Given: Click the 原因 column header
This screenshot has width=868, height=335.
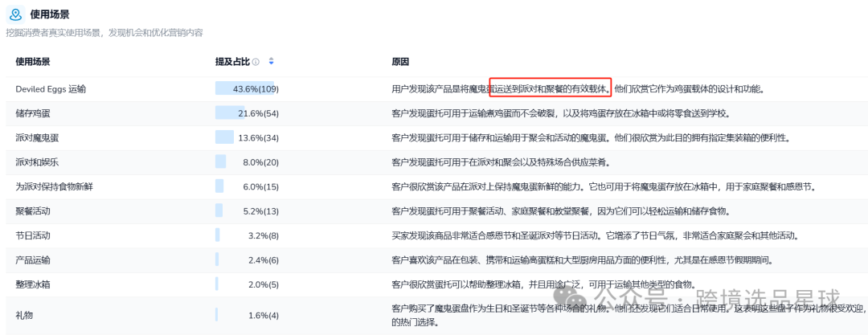Looking at the screenshot, I should pyautogui.click(x=400, y=62).
